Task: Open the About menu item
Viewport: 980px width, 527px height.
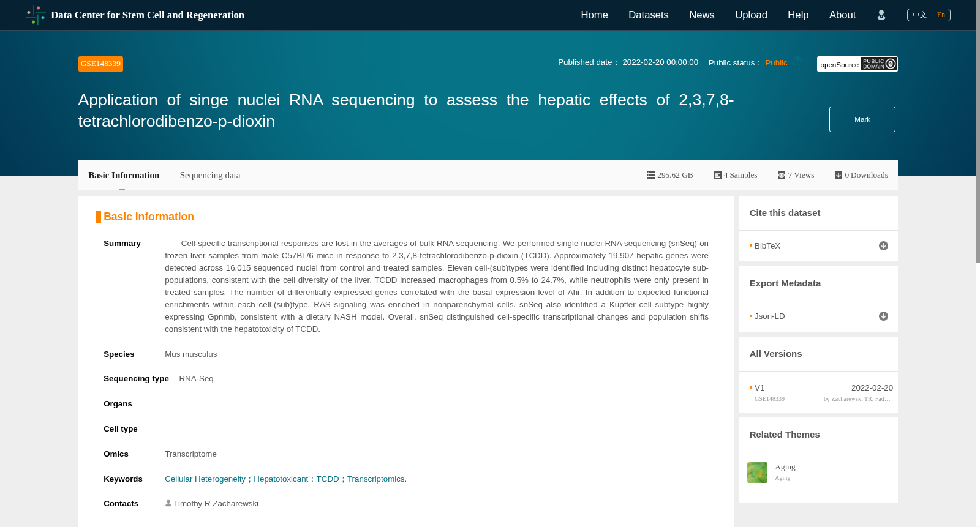Action: pos(842,15)
